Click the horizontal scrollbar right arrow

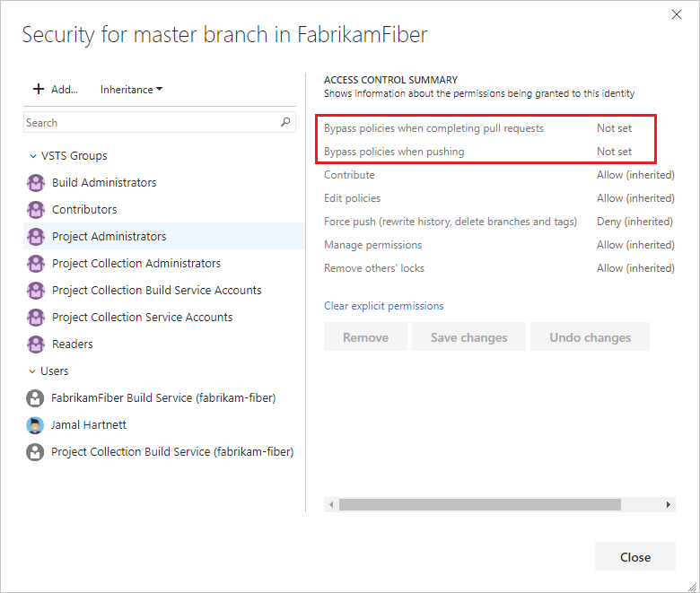point(669,505)
